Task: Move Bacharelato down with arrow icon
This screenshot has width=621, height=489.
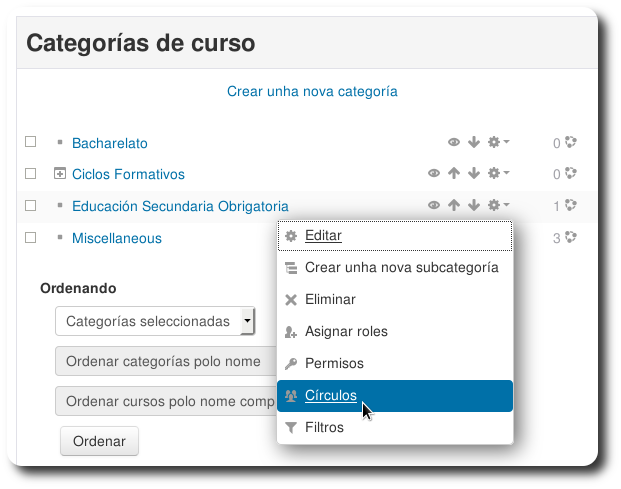Action: pos(474,142)
